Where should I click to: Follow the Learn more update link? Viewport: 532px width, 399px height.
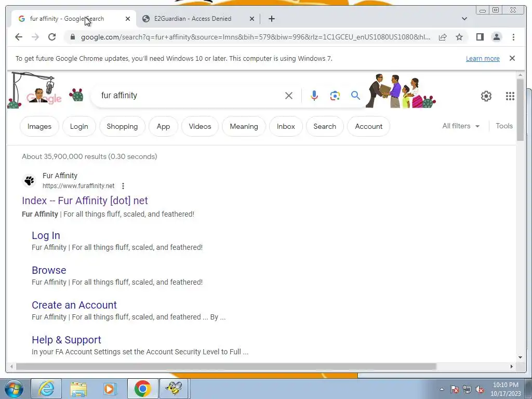click(x=483, y=58)
